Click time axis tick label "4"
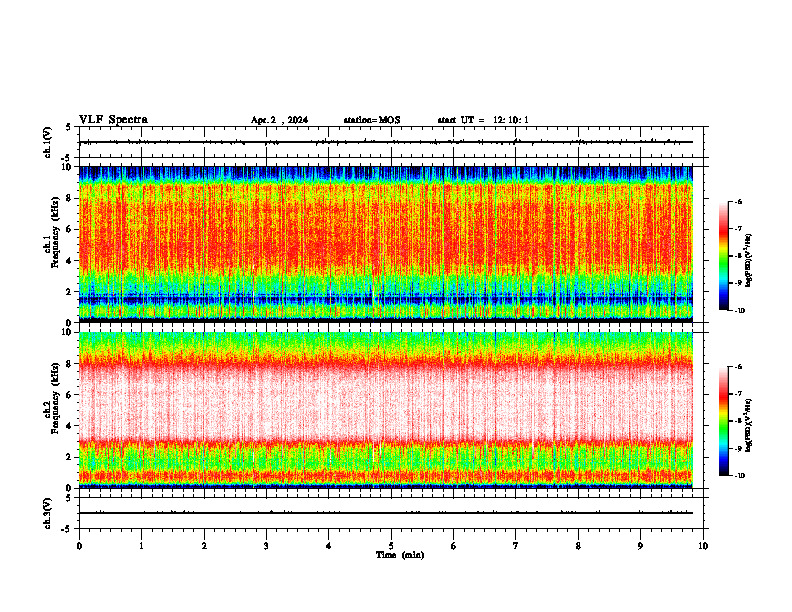Viewport: 792px width, 612px height. click(329, 546)
